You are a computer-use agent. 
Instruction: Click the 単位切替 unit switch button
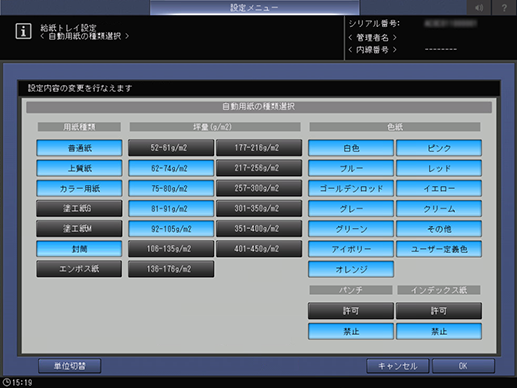tap(70, 366)
